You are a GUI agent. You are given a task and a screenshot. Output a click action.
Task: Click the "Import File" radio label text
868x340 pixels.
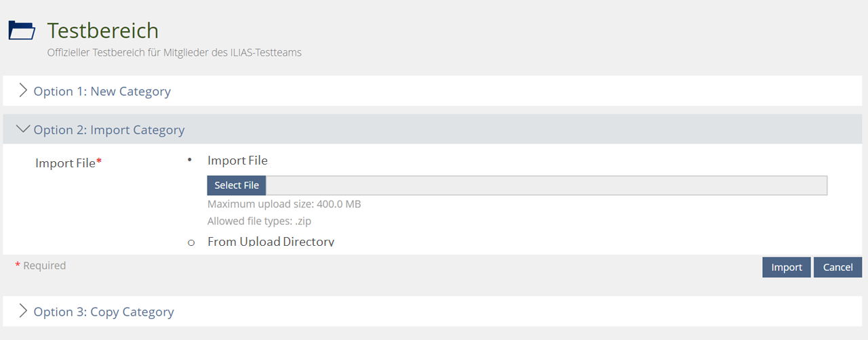[x=237, y=161]
